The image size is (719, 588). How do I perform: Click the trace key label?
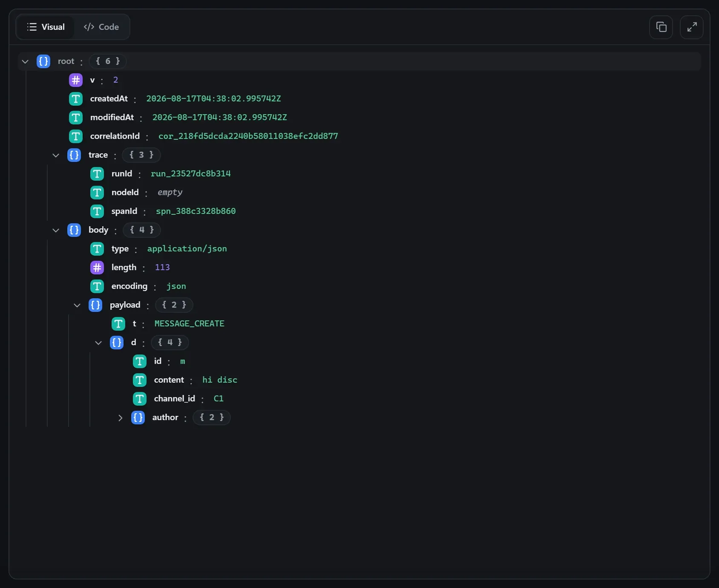(x=98, y=155)
